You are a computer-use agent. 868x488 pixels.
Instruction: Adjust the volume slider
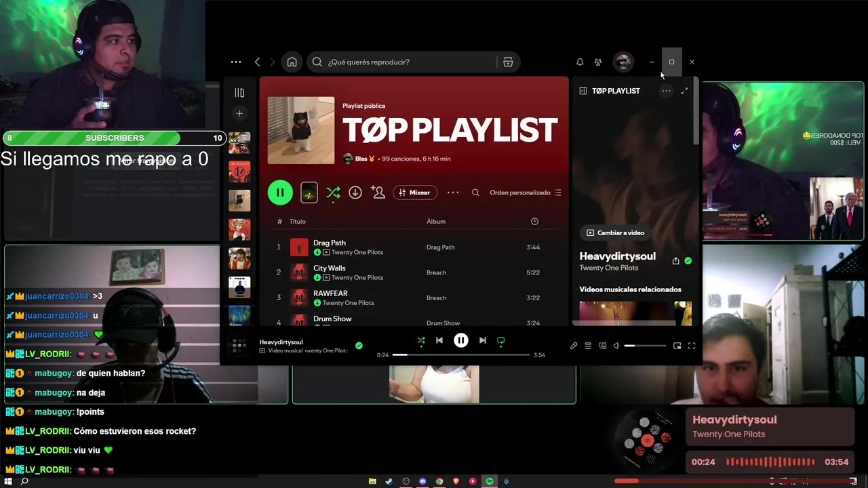point(646,346)
